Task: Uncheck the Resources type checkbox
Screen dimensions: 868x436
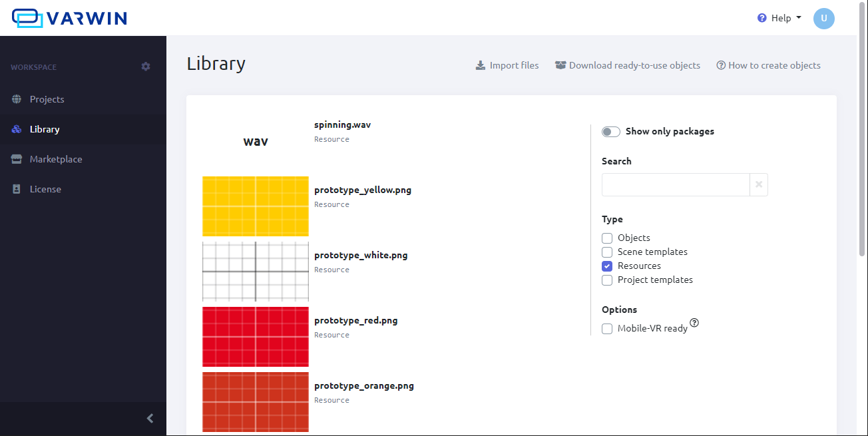Action: coord(607,266)
